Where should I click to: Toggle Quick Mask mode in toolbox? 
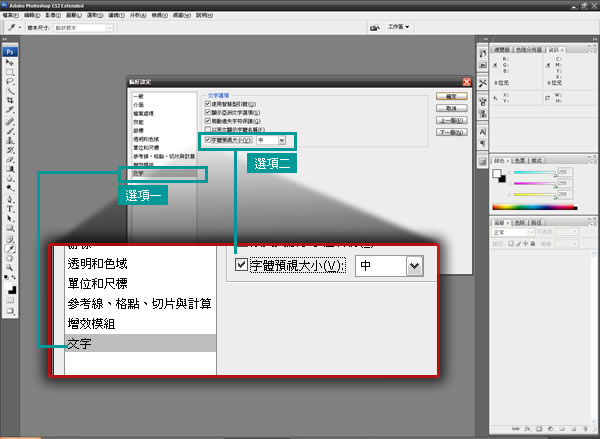[x=10, y=300]
